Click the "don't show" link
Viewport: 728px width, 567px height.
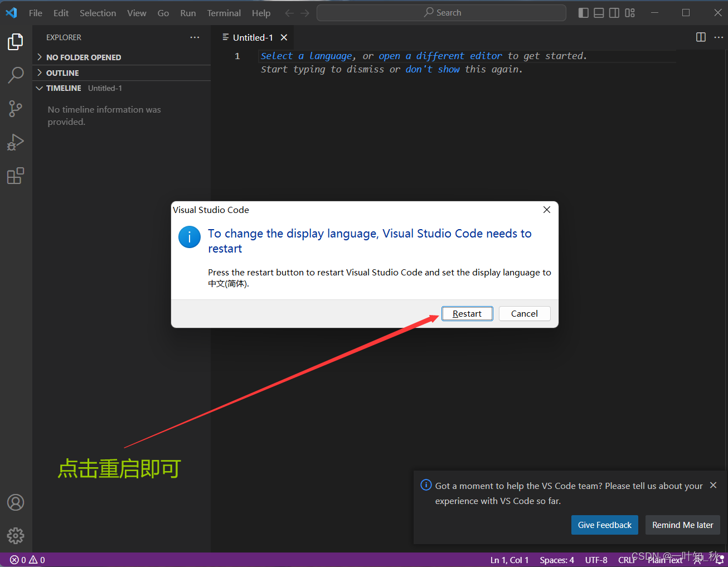tap(433, 69)
